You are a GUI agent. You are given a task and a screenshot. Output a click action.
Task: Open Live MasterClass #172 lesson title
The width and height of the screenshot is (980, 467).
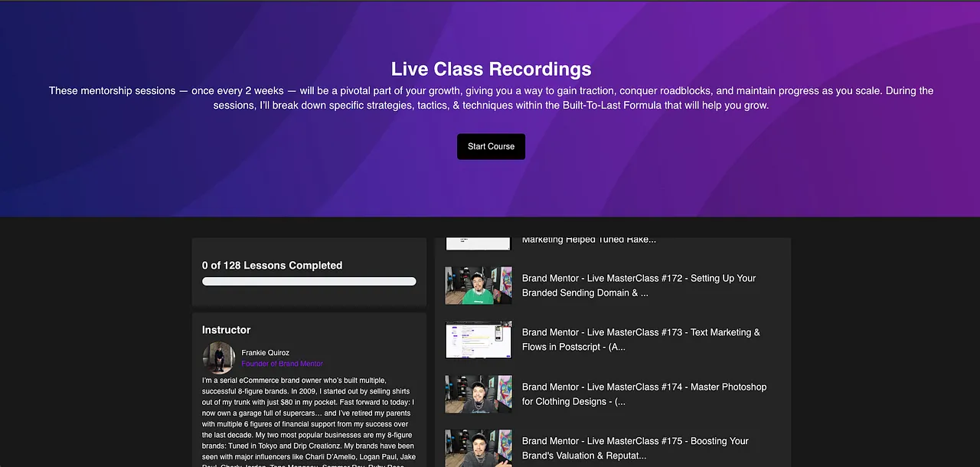[639, 286]
